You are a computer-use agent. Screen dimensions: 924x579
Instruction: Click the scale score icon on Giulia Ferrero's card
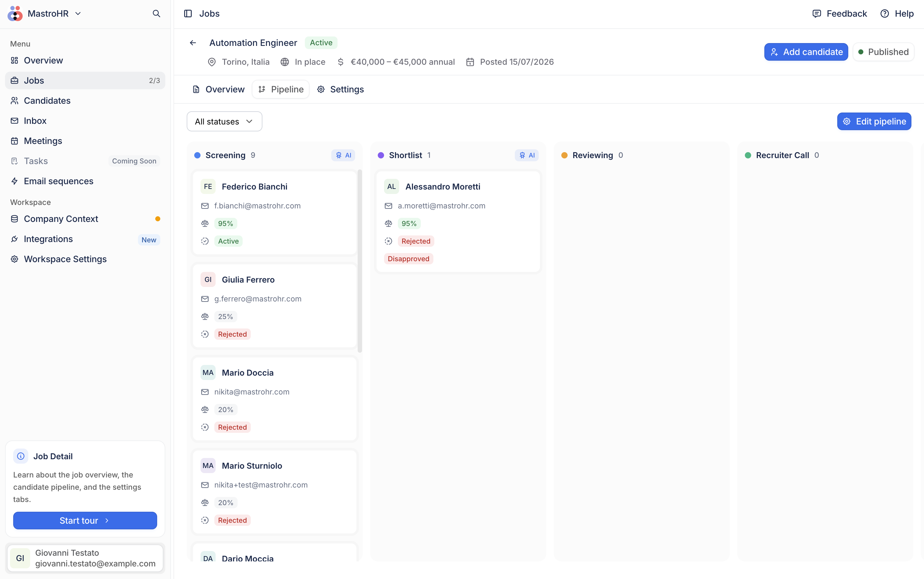point(205,317)
